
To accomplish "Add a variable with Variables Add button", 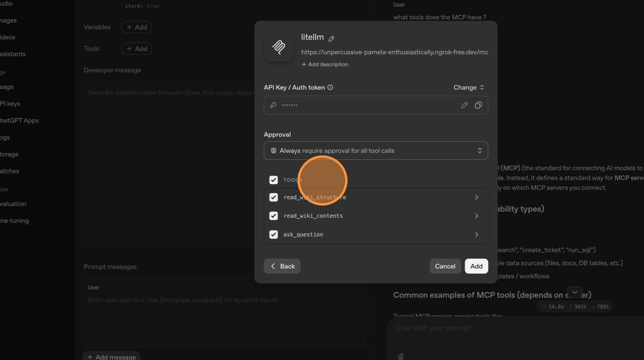I will (137, 27).
